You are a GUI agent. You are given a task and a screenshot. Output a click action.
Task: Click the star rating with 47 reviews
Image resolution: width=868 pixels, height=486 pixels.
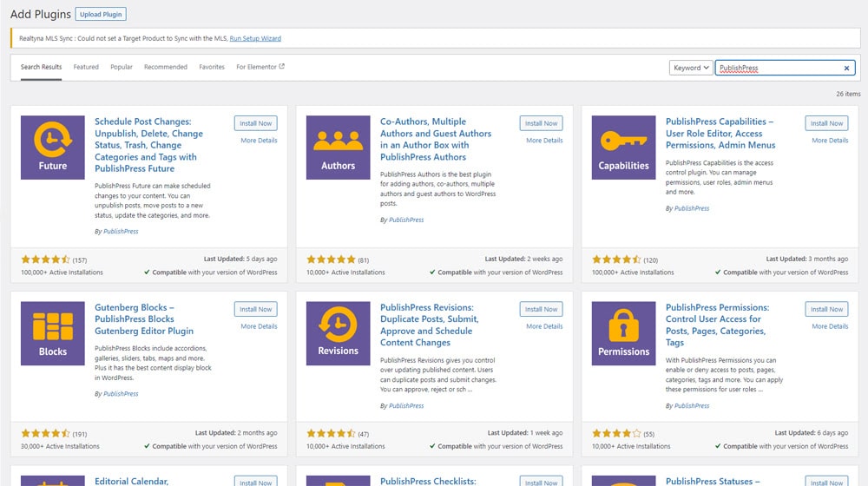(331, 433)
